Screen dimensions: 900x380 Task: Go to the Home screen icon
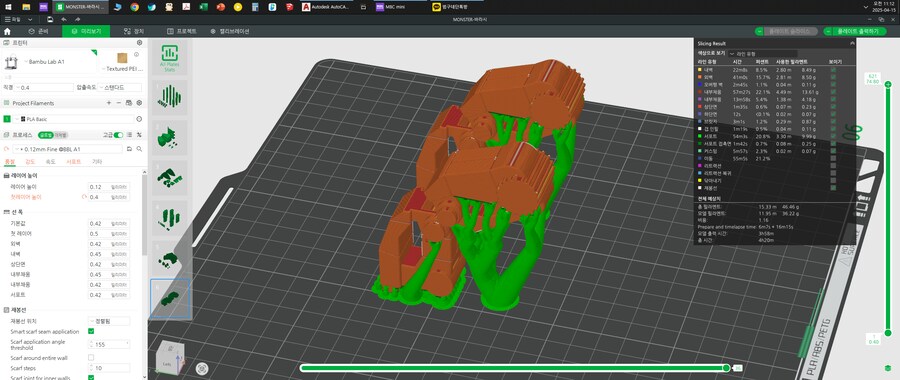[7, 31]
